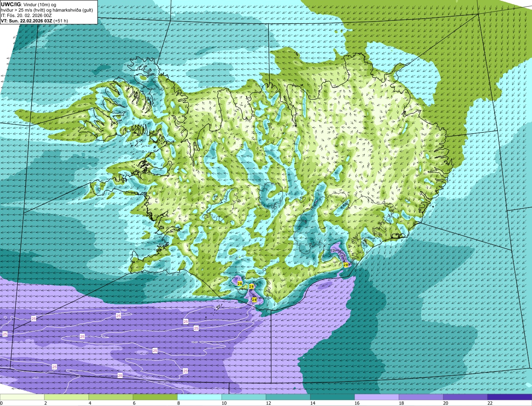Click the legend scale label '14'
532x406 pixels.
click(313, 403)
